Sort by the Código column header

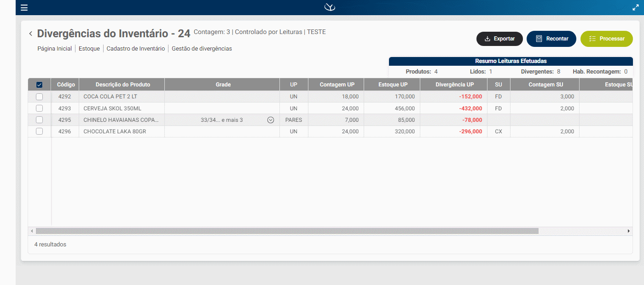64,85
